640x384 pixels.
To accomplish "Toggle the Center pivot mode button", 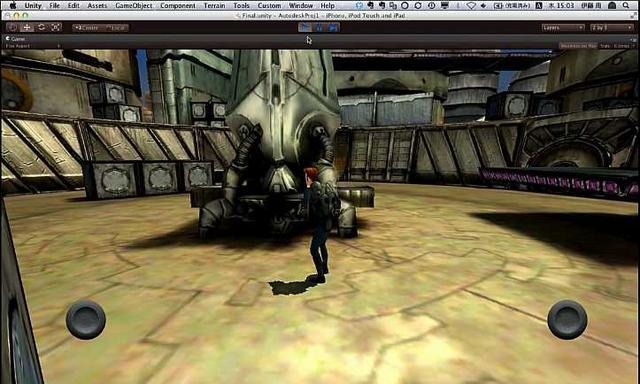I will [x=87, y=28].
